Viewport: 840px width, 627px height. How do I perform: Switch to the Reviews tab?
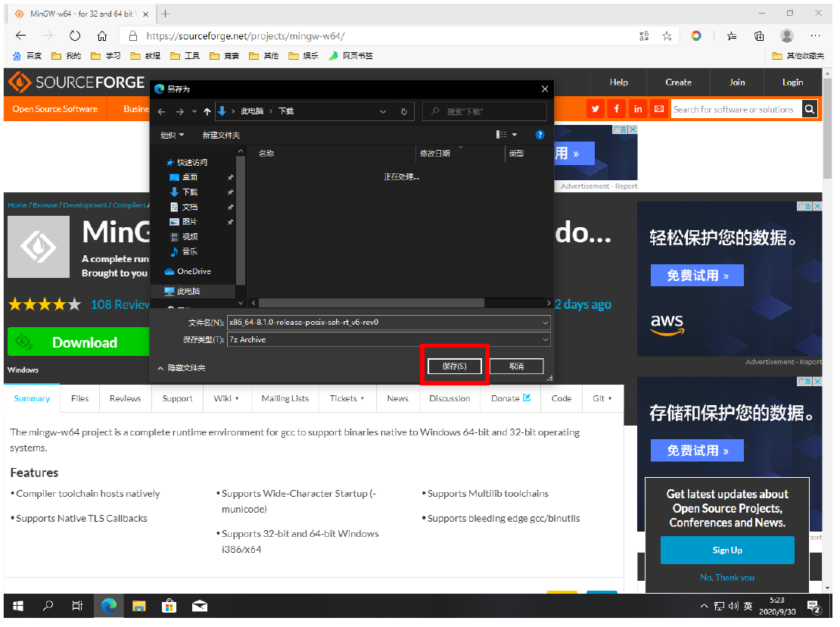125,398
